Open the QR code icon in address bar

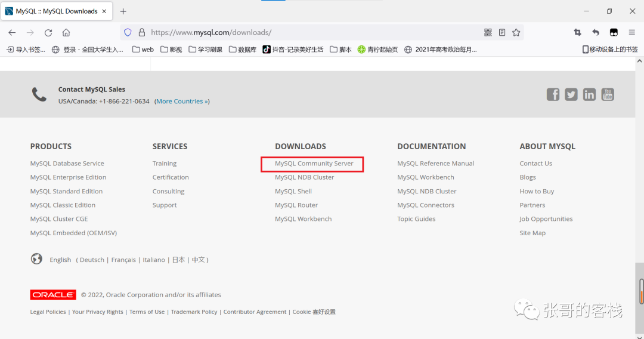click(x=488, y=32)
